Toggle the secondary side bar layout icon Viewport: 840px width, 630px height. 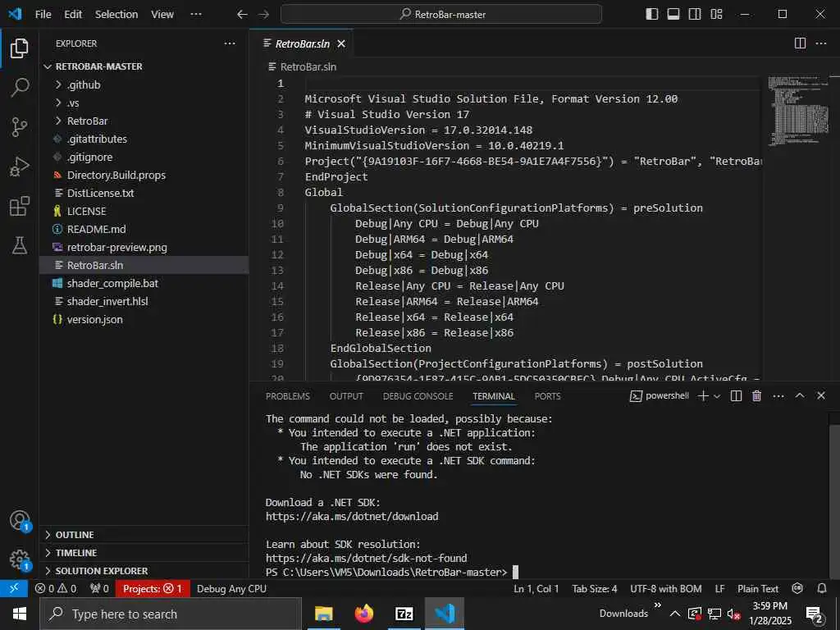tap(695, 15)
